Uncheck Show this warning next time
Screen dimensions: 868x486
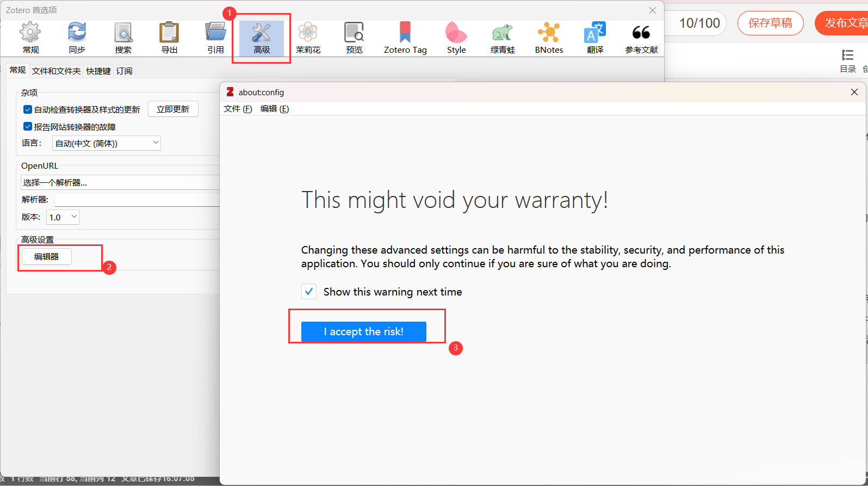(309, 292)
